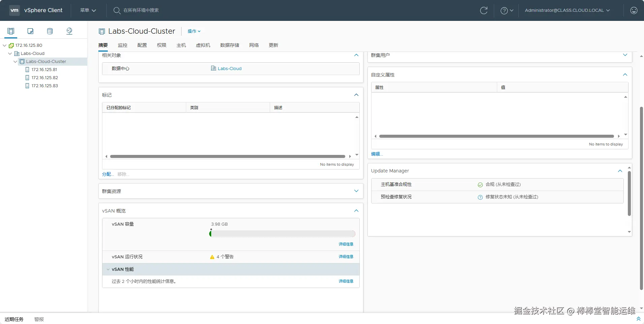The width and height of the screenshot is (644, 324).
Task: Open the Administrator@CLASS.CLOUD.LOCAL user menu
Action: point(568,10)
